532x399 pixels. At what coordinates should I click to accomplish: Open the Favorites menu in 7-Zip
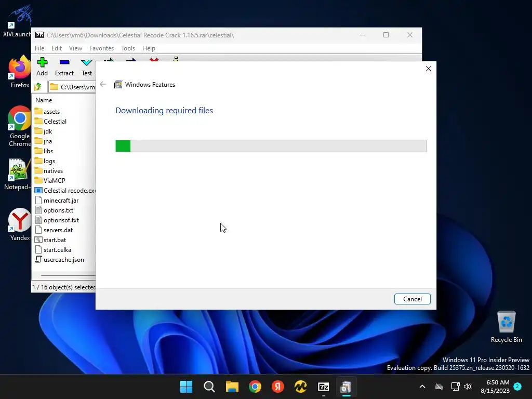(x=101, y=48)
